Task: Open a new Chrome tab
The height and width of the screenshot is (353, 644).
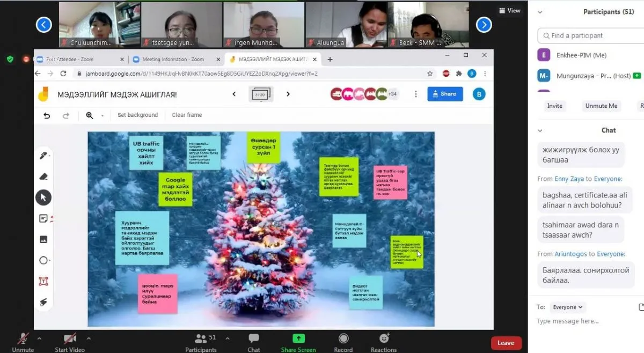Action: [x=330, y=60]
